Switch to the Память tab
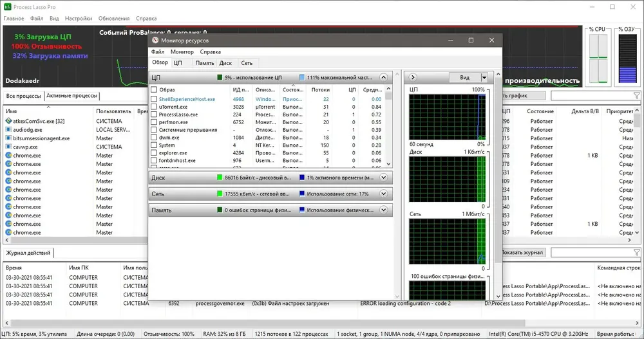 coord(205,63)
